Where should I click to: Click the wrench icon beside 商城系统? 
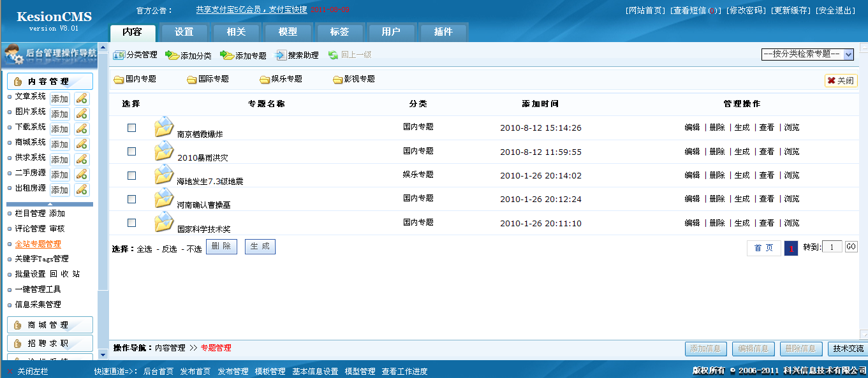pos(82,144)
